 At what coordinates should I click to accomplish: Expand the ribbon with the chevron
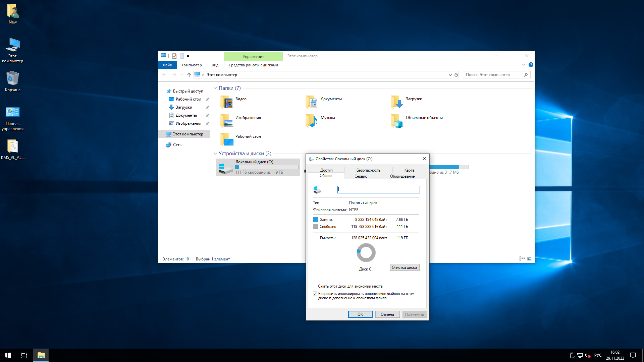(523, 65)
